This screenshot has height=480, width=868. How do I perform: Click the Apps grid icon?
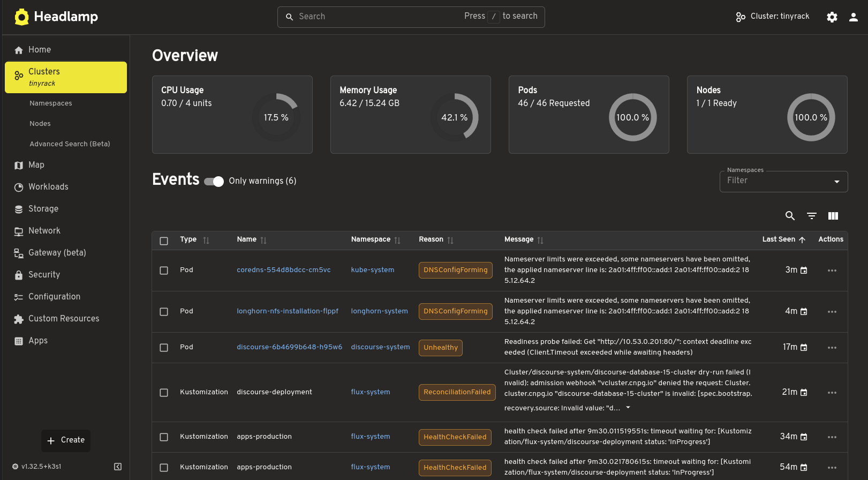19,341
